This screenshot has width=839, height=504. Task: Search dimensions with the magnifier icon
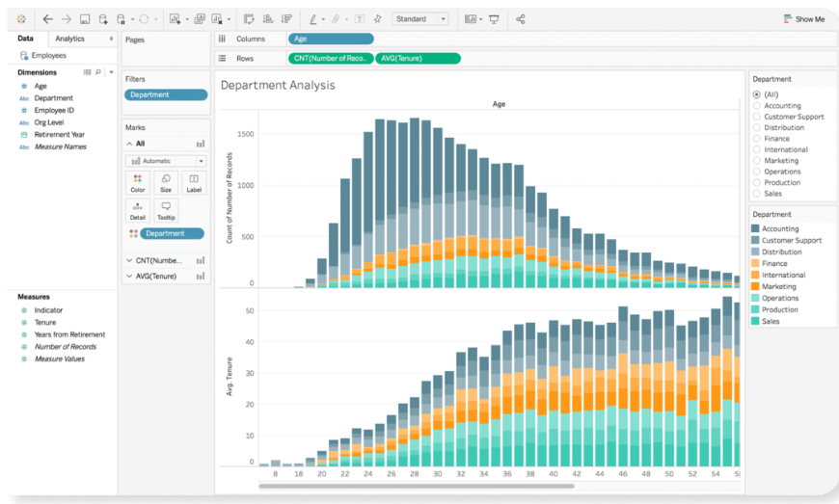(x=98, y=72)
